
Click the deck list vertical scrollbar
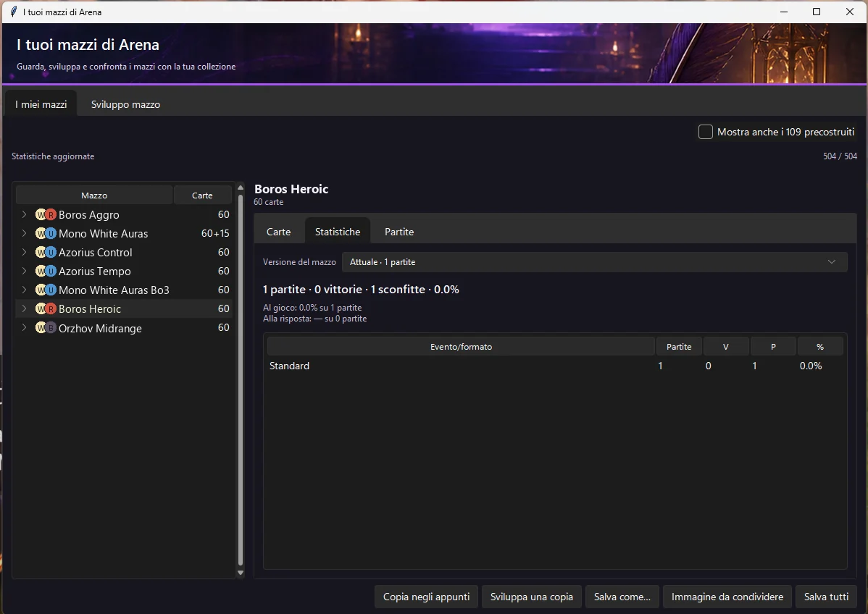pyautogui.click(x=241, y=379)
